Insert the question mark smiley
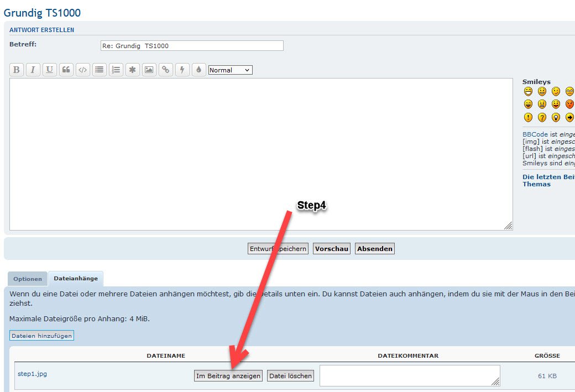The height and width of the screenshot is (392, 575). coord(542,117)
